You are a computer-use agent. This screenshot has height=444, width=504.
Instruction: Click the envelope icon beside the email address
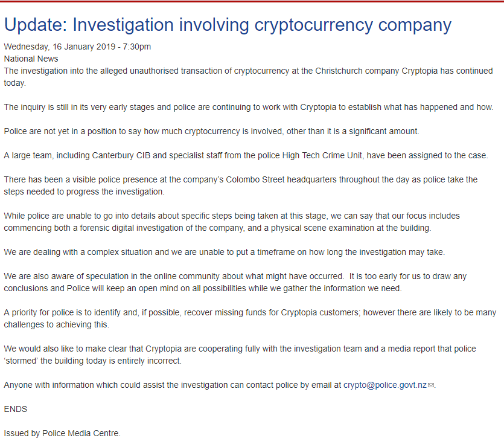coord(431,385)
